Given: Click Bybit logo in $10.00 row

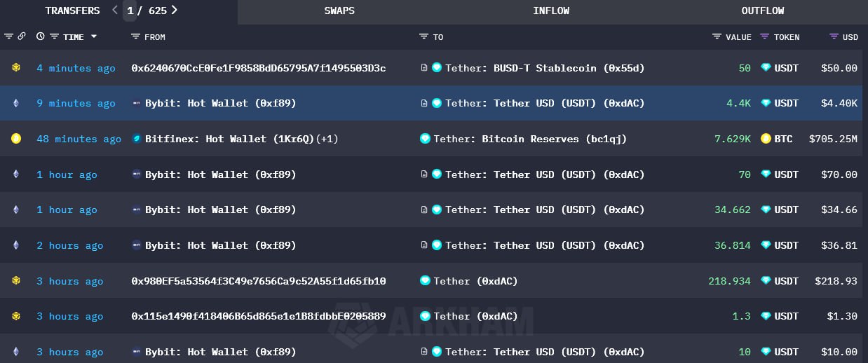Looking at the screenshot, I should tap(137, 352).
